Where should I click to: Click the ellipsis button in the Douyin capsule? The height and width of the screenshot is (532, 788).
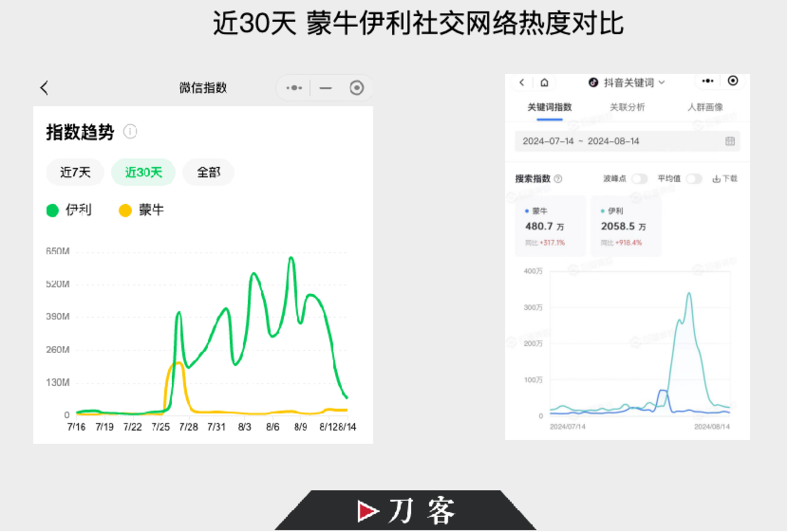click(x=707, y=81)
